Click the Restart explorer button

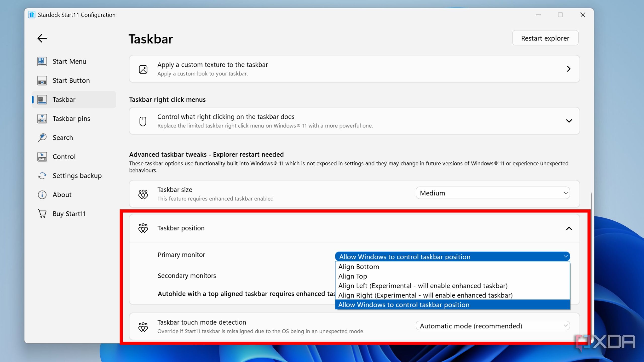(545, 38)
